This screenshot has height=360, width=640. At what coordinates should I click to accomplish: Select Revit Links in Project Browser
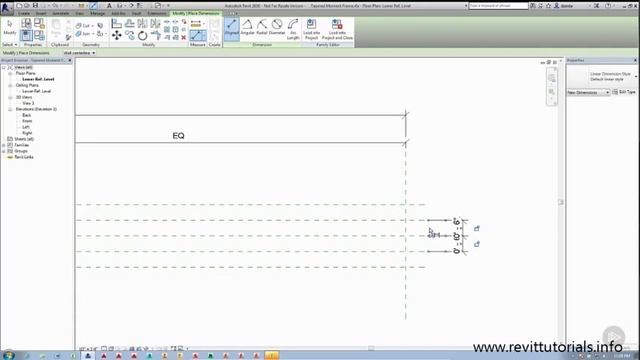(x=24, y=157)
